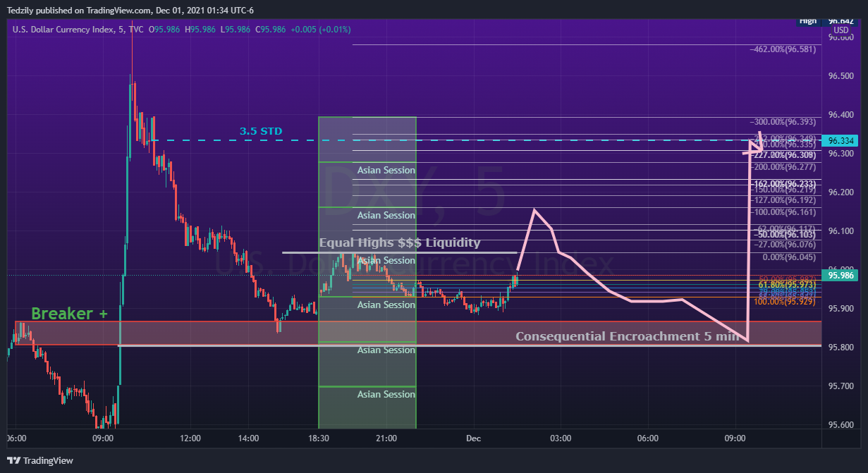
Task: Click the -162.00%(96.233) fib level label
Action: click(783, 184)
